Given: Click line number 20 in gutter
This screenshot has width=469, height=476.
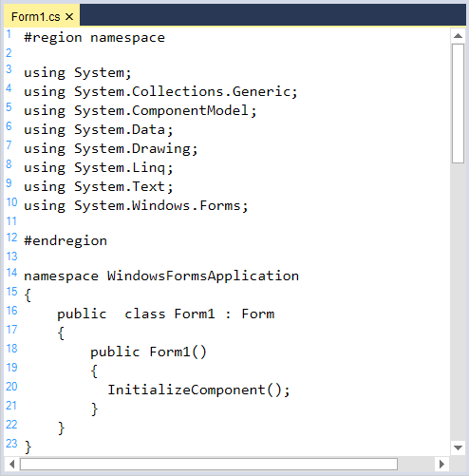Looking at the screenshot, I should point(11,387).
